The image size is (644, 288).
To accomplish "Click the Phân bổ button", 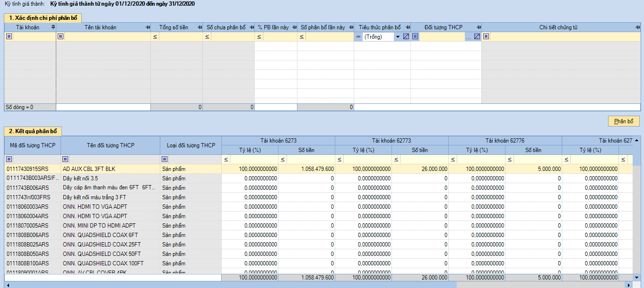I will [624, 121].
